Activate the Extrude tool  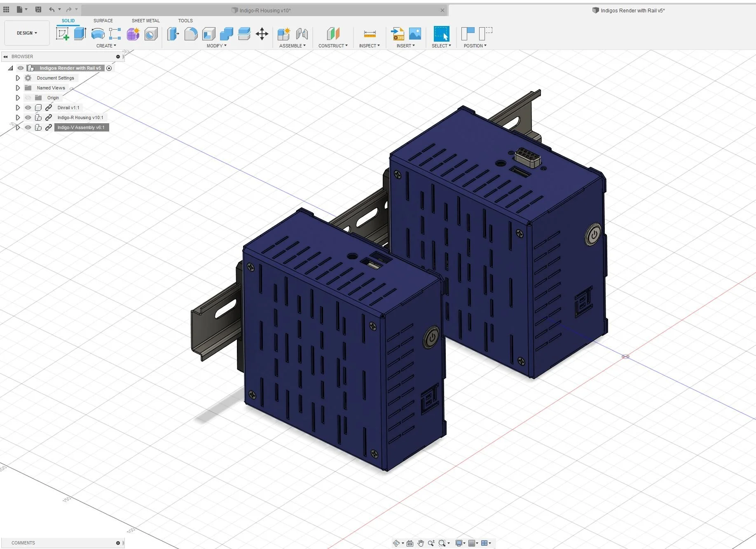pyautogui.click(x=80, y=33)
